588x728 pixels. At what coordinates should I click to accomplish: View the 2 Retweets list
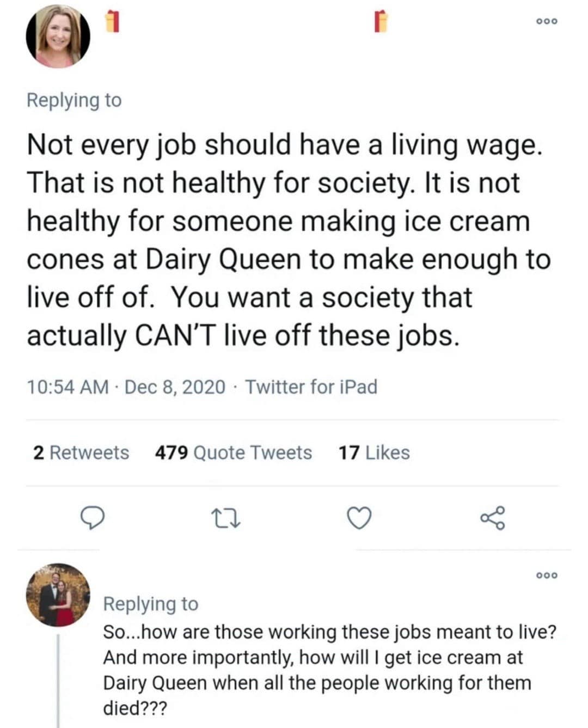pos(81,452)
